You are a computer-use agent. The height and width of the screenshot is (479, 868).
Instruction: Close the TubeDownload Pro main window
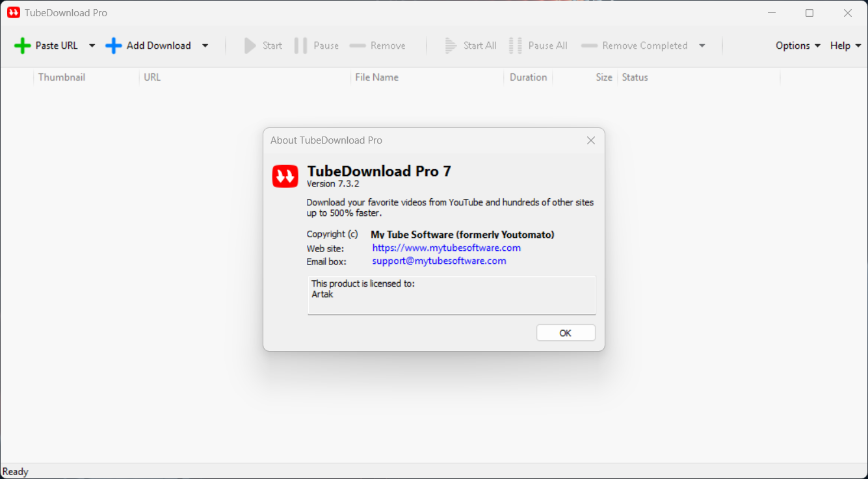[x=848, y=12]
